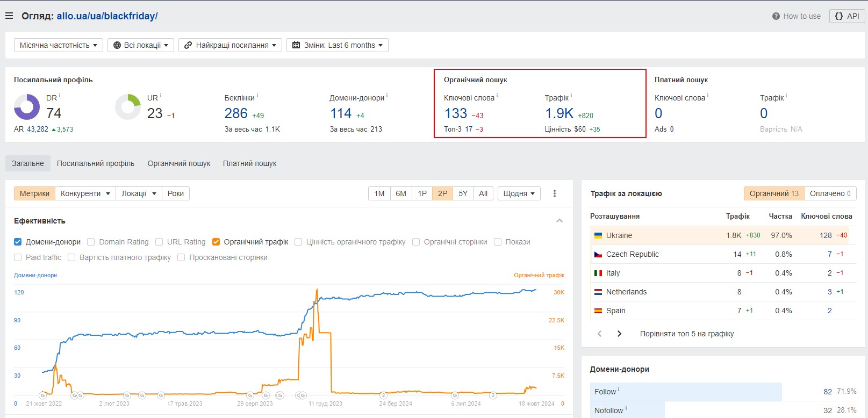Enable the Проскановані сторінки checkbox
868x418 pixels.
[x=181, y=257]
